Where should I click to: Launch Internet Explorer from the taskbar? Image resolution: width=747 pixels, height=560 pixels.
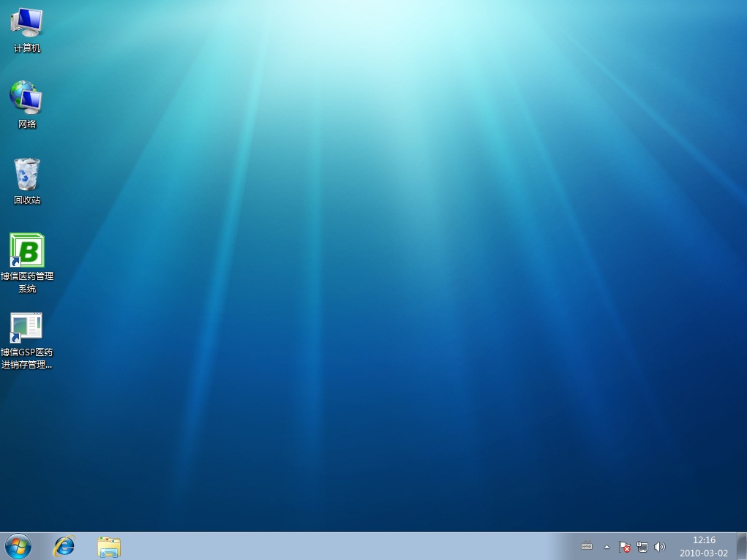pyautogui.click(x=64, y=546)
